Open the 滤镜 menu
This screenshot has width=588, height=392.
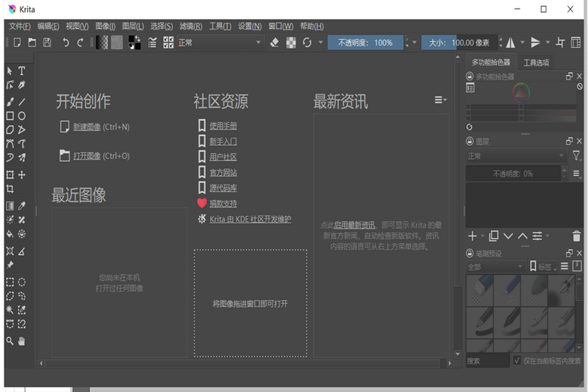191,26
